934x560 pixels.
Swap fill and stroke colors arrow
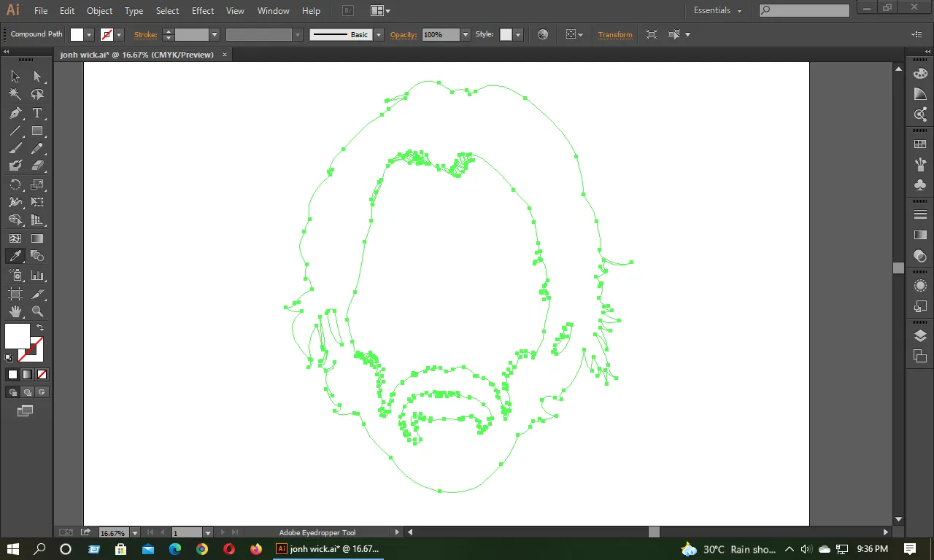pos(40,328)
